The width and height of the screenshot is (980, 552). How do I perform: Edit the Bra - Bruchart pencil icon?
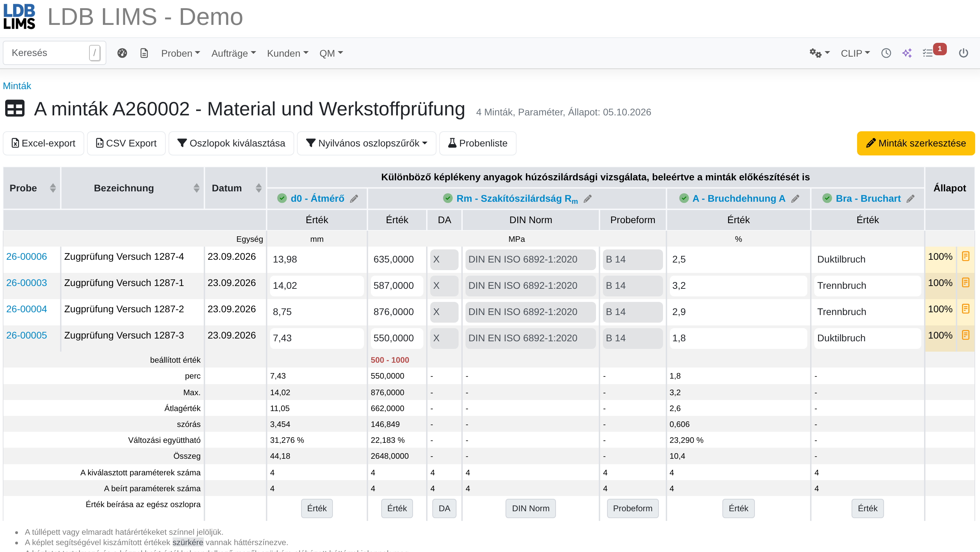[x=911, y=199]
